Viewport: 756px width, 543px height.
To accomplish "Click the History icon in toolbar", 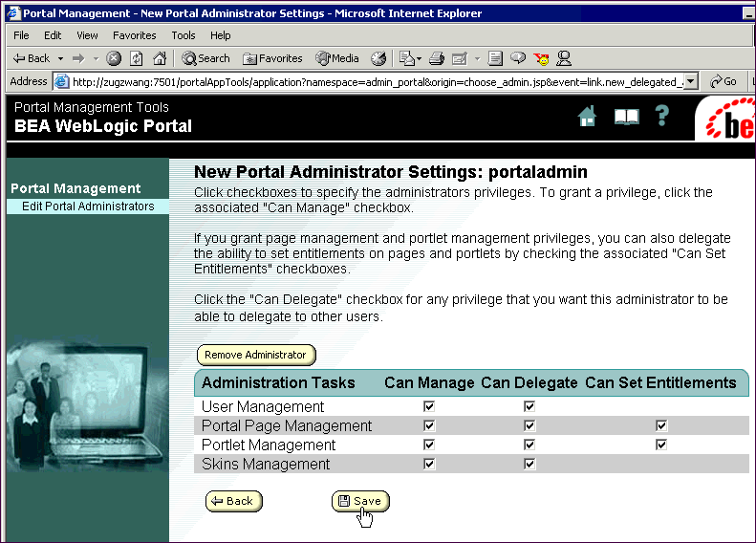I will (378, 58).
